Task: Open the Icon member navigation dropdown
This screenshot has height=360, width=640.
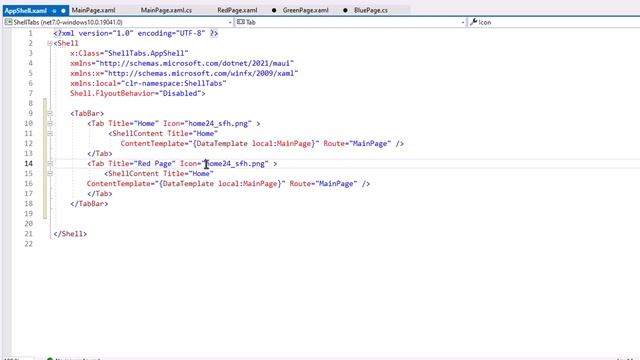Action: pyautogui.click(x=553, y=22)
